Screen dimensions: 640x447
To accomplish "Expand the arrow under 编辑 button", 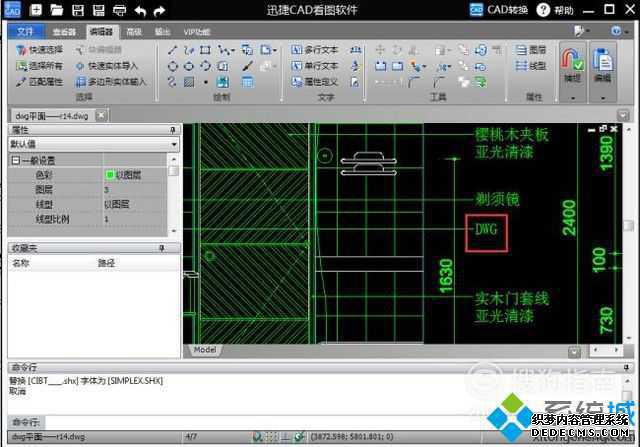I will point(603,98).
